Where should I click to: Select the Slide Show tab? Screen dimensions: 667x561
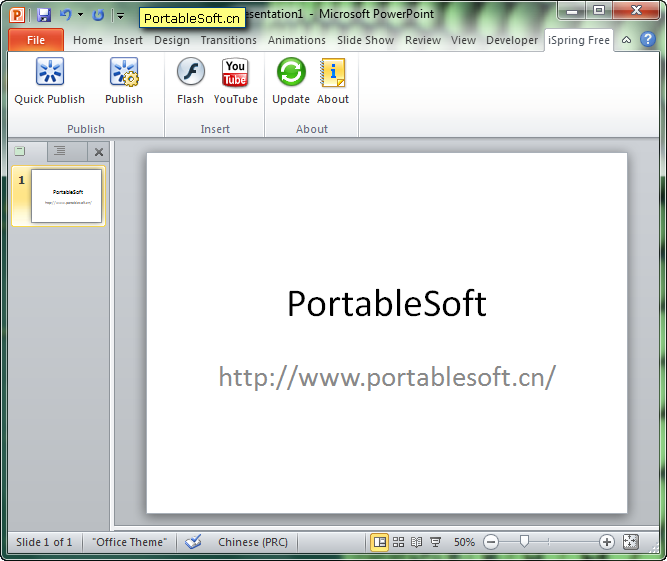point(365,40)
